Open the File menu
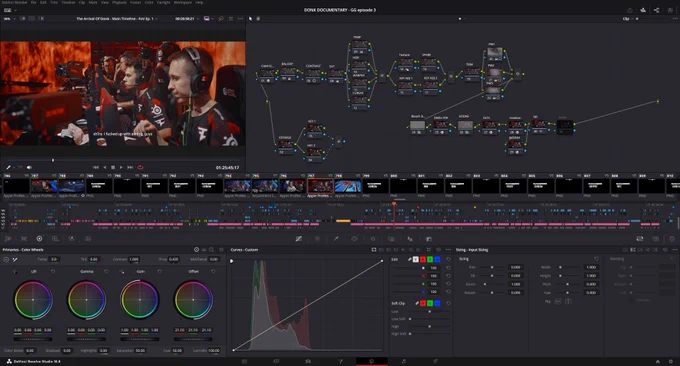The image size is (680, 366). 33,2
